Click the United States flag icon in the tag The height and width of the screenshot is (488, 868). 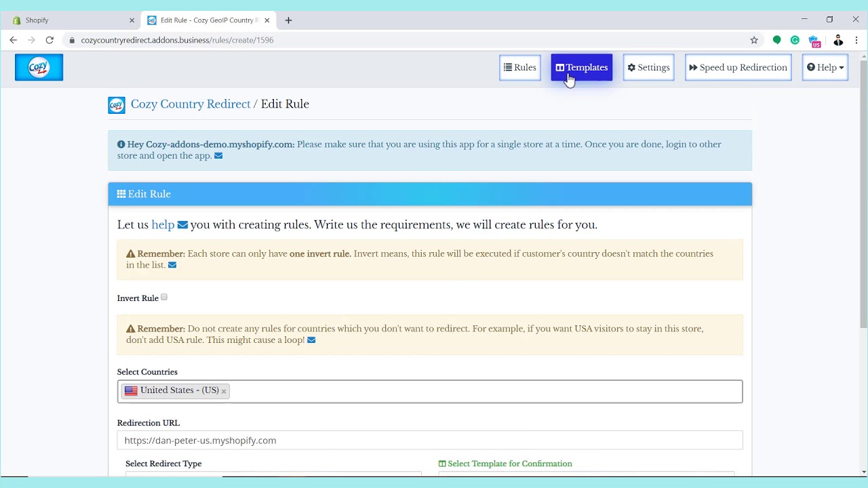point(131,391)
